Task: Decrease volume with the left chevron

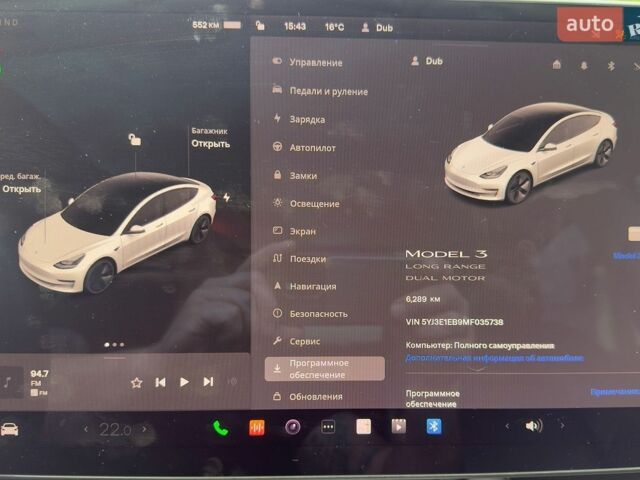Action: point(507,426)
